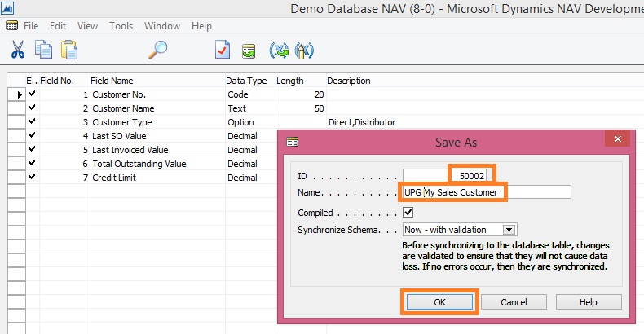Open the File menu
The width and height of the screenshot is (644, 334).
[31, 26]
